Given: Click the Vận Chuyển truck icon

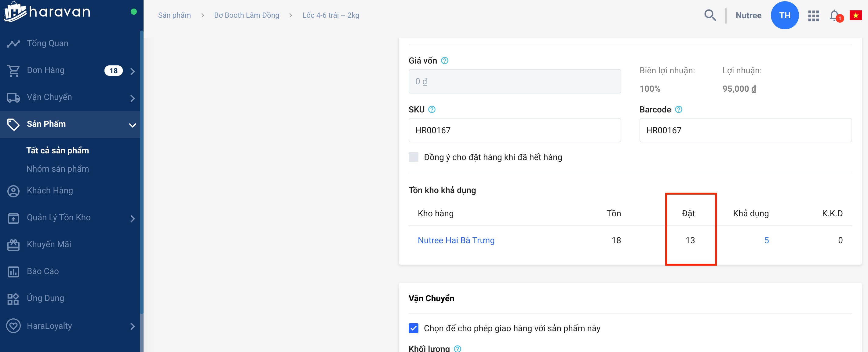Looking at the screenshot, I should [13, 97].
